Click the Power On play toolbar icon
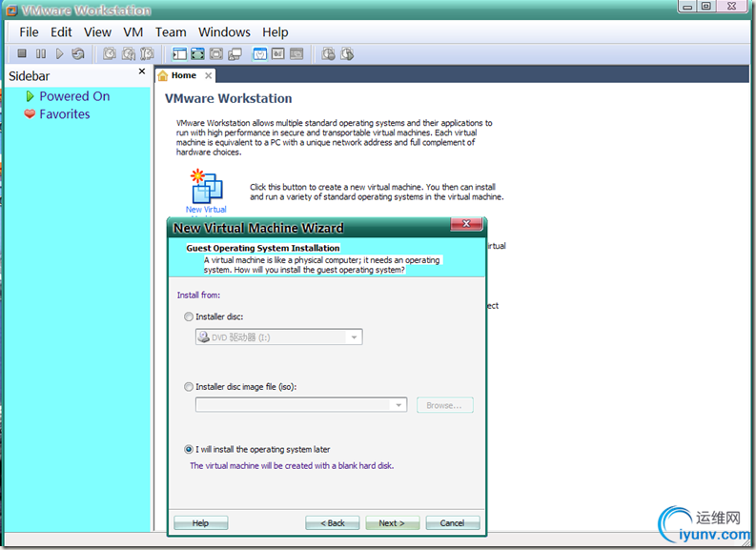Screen dimensions: 756x550 point(60,53)
